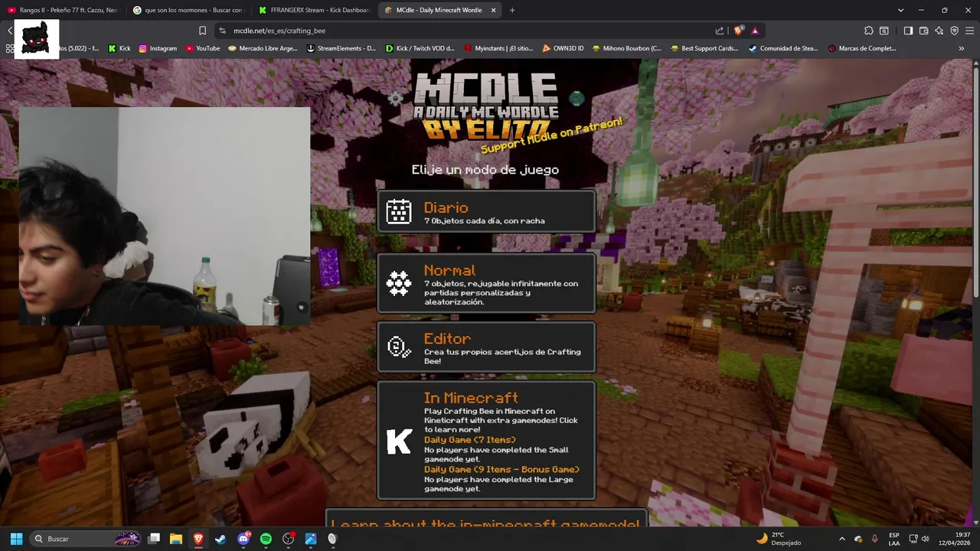
Task: Click the taskbar volume speaker icon
Action: click(924, 539)
